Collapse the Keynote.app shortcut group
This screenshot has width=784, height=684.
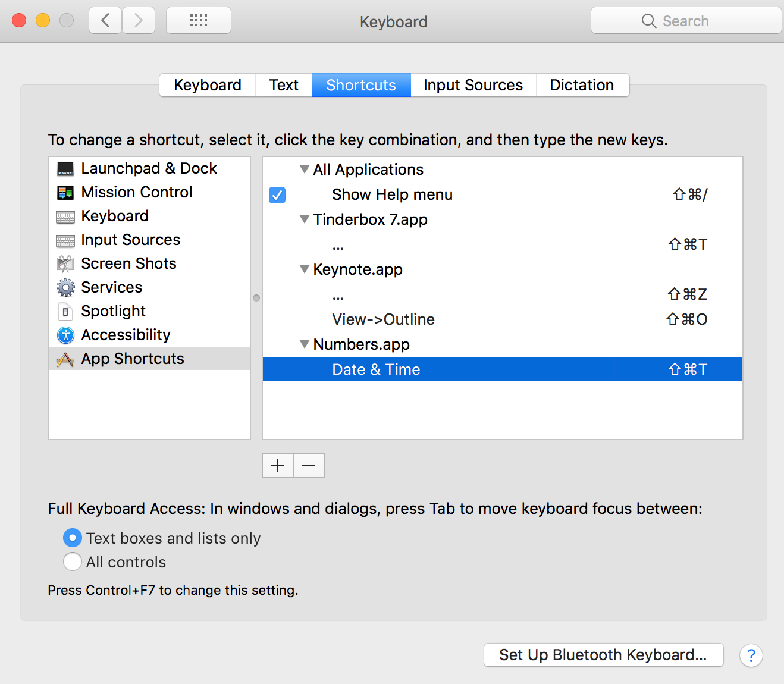pos(304,269)
